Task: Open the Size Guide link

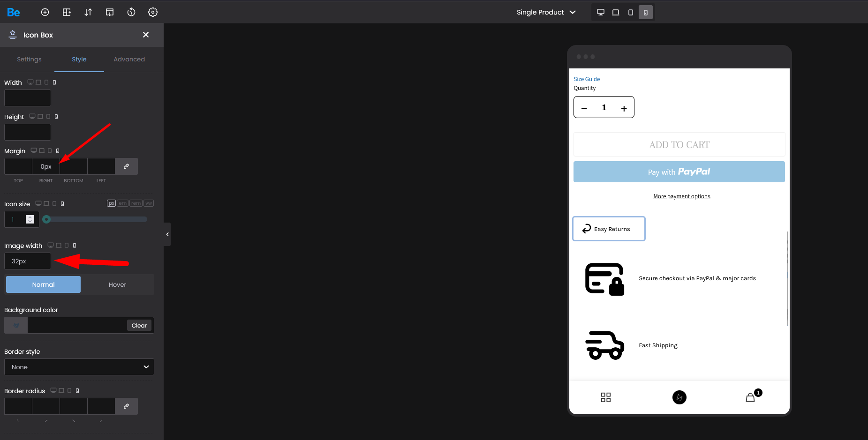Action: [x=587, y=79]
